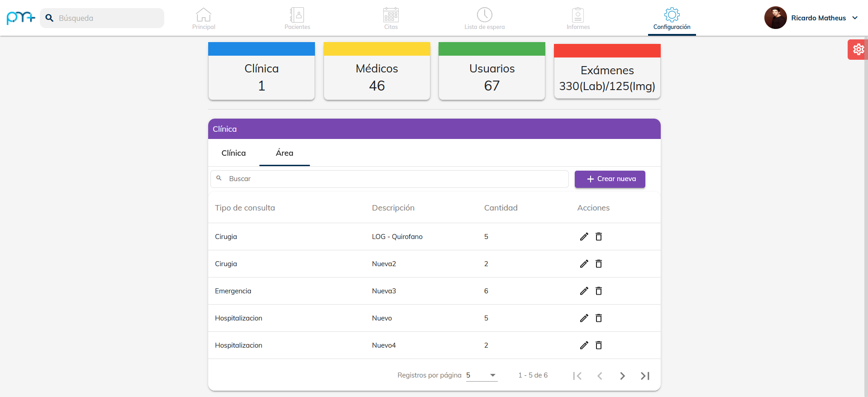This screenshot has width=868, height=397.
Task: Click the red settings gear button
Action: [858, 49]
